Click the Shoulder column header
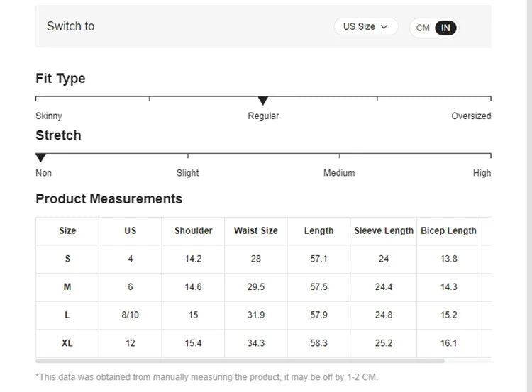Viewport: 532px width, 392px height. (193, 230)
